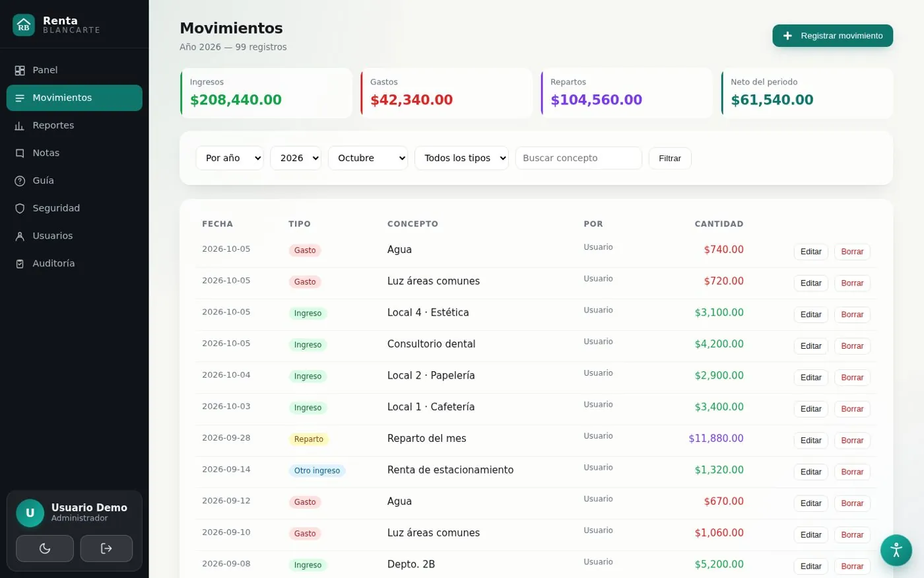Image resolution: width=924 pixels, height=578 pixels.
Task: Click the 2026-10-04 date cell
Action: (x=226, y=375)
